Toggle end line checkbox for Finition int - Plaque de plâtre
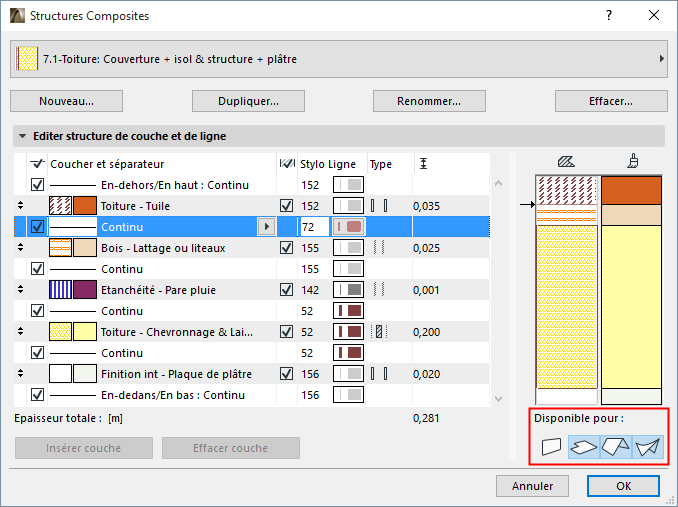678x507 pixels. 287,373
